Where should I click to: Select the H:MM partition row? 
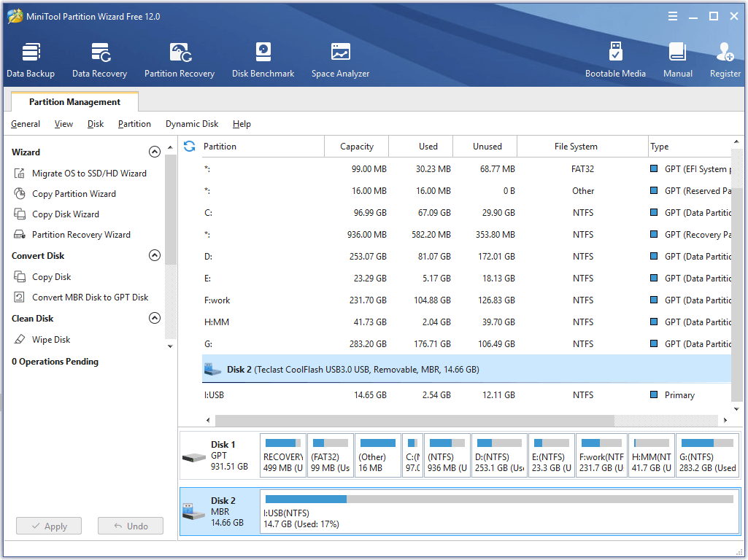click(466, 322)
